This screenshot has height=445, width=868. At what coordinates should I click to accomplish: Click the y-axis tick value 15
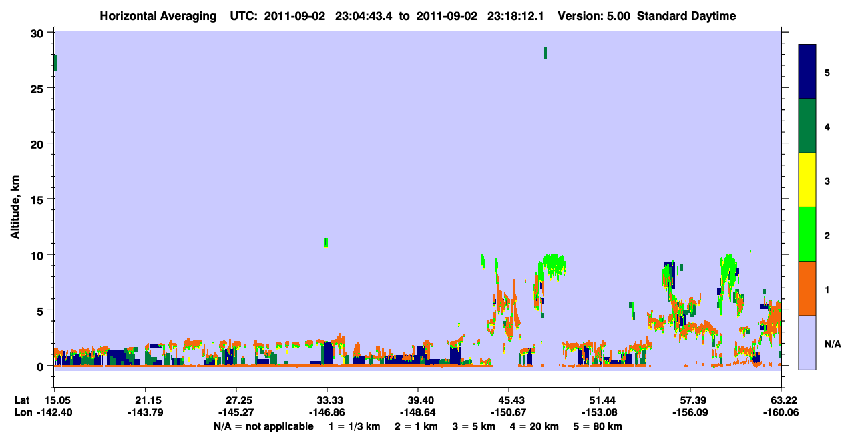click(x=39, y=199)
